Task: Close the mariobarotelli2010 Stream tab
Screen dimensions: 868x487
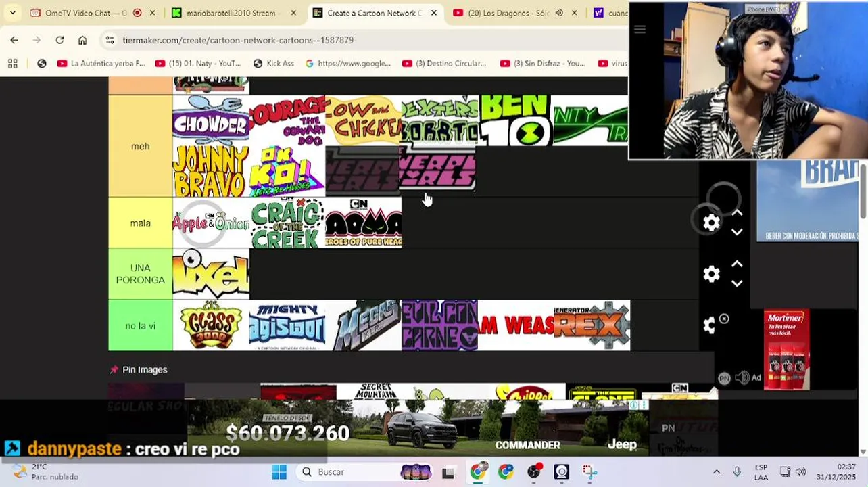Action: pyautogui.click(x=293, y=13)
